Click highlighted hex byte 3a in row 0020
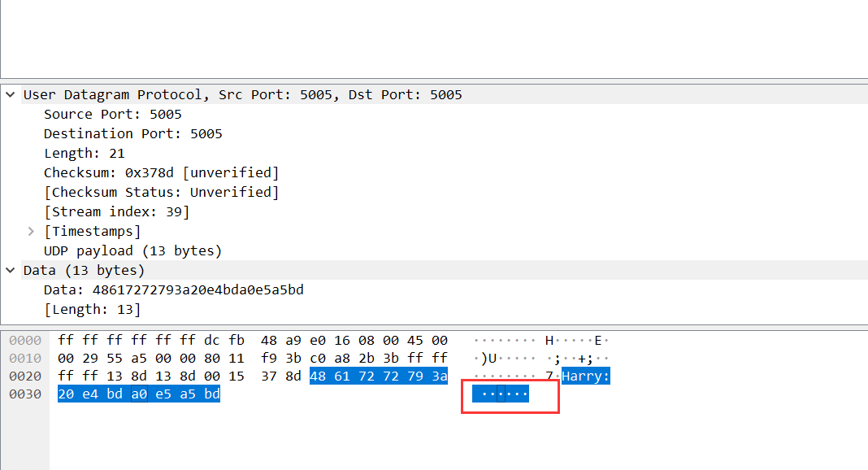This screenshot has height=470, width=868. click(440, 376)
